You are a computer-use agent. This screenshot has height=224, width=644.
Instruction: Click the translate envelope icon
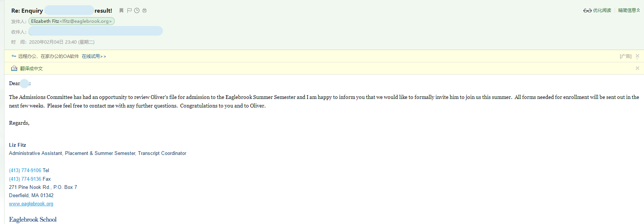click(14, 68)
